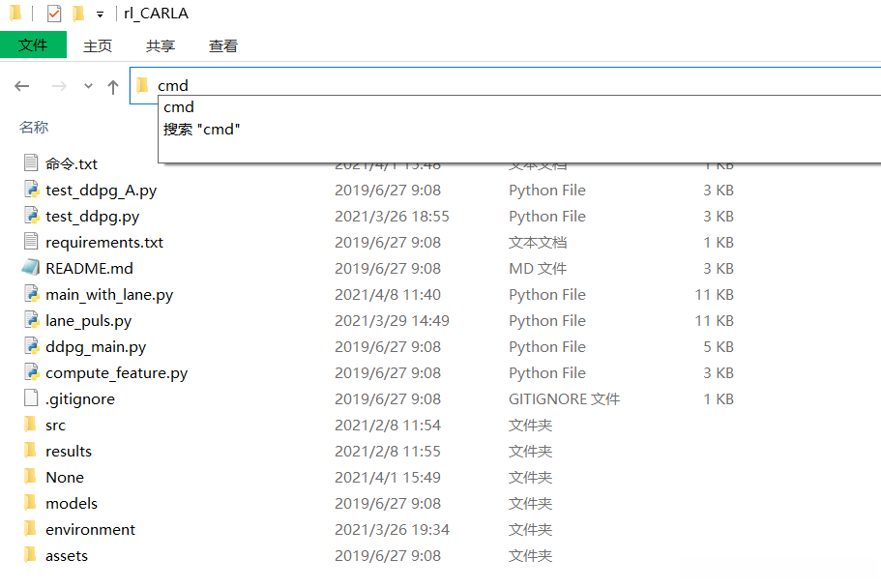Image resolution: width=881 pixels, height=588 pixels.
Task: Click the New Folder icon in title bar
Action: 78,14
